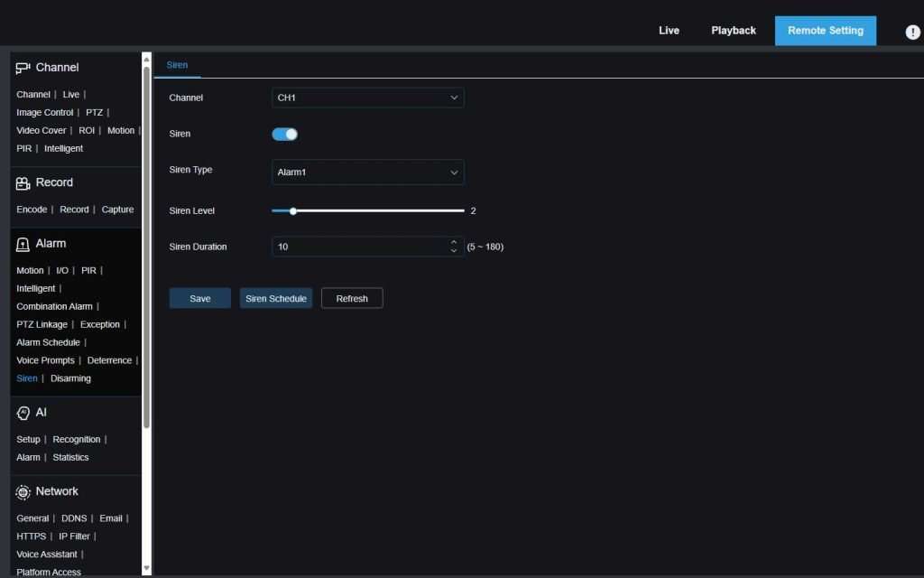Screen dimensions: 924x578
Task: Open the Disarming link under Alarm
Action: click(70, 378)
